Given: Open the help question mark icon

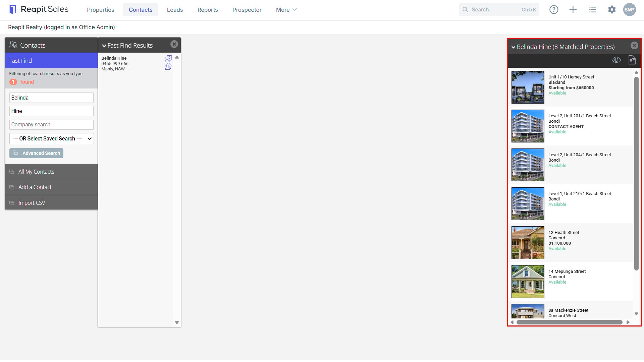Looking at the screenshot, I should 554,10.
